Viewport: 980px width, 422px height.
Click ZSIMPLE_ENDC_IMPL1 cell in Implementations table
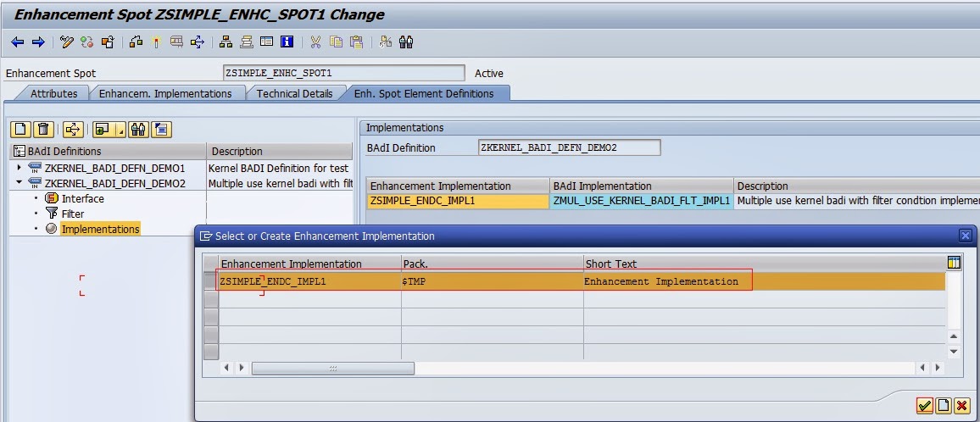(458, 202)
